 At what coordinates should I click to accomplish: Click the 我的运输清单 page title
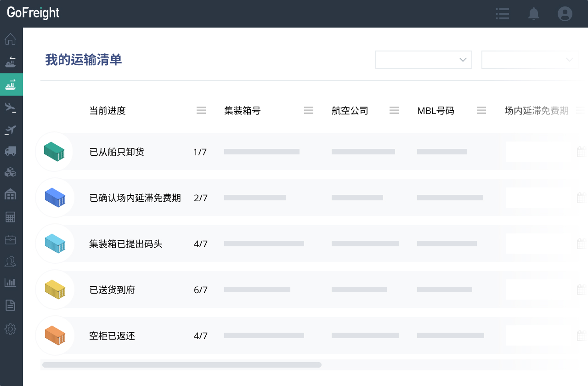[x=84, y=60]
